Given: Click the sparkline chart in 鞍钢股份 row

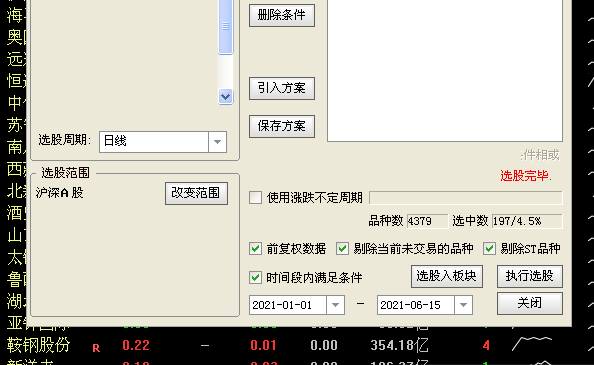Looking at the screenshot, I should click(532, 344).
